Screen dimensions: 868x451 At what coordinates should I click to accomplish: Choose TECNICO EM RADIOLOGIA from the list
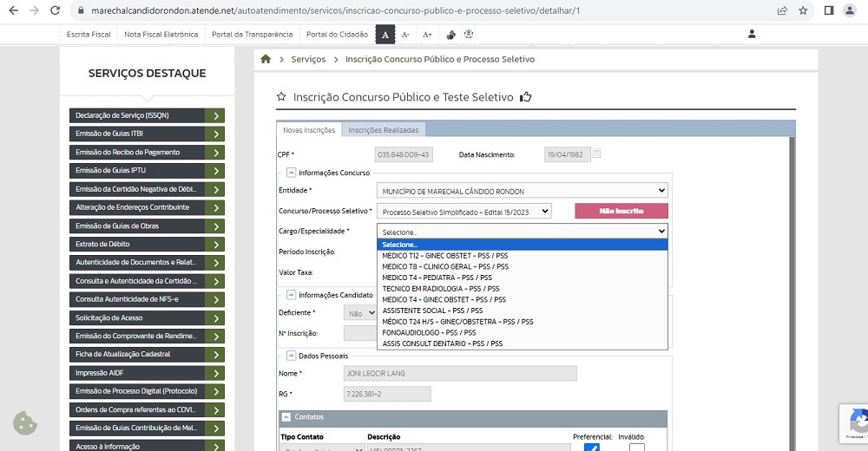(440, 289)
